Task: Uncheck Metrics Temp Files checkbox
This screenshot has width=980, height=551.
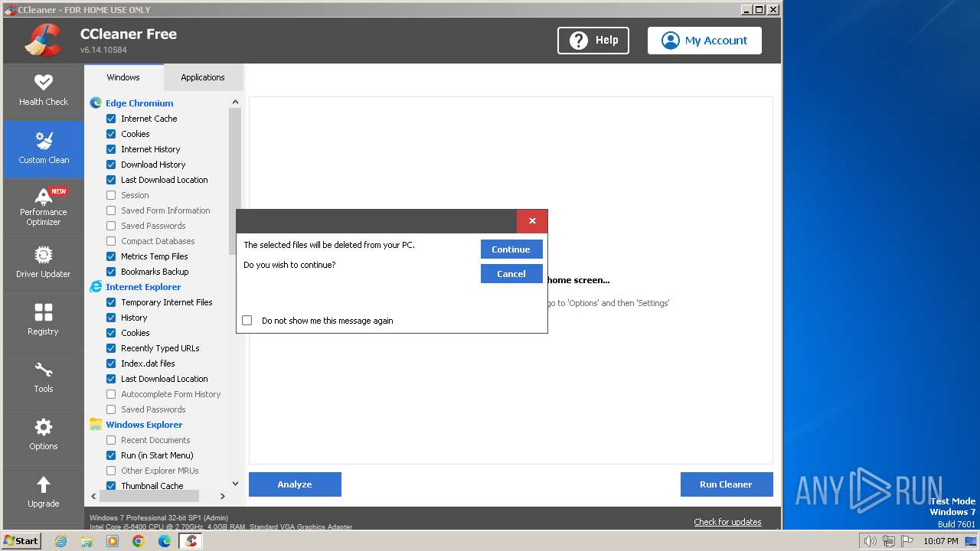Action: (111, 256)
